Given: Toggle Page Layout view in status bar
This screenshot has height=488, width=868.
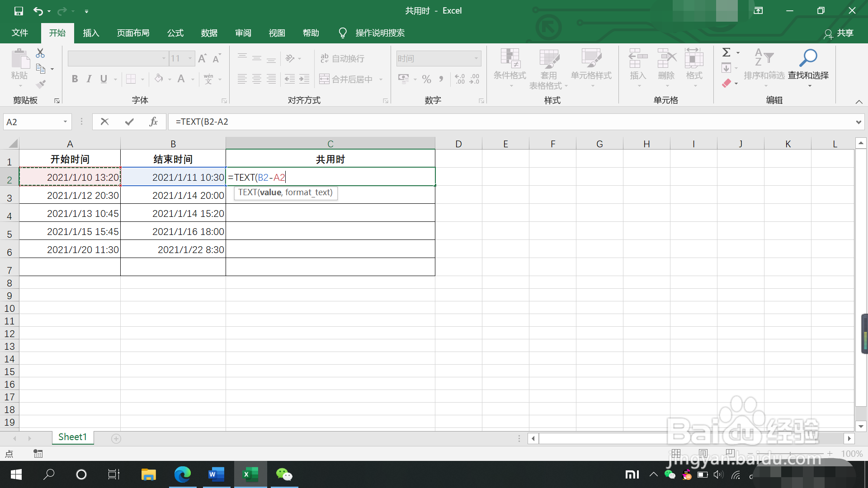Looking at the screenshot, I should [703, 453].
